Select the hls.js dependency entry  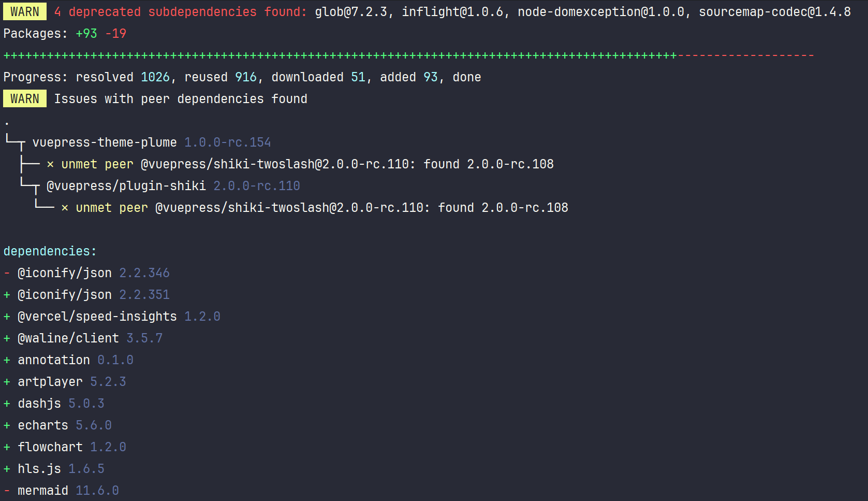tap(39, 468)
